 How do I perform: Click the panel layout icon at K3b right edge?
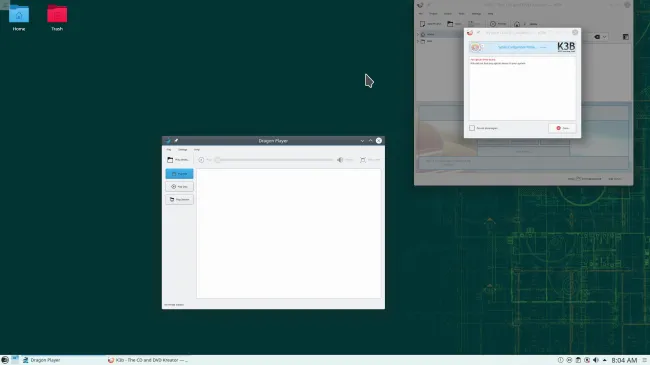626,37
